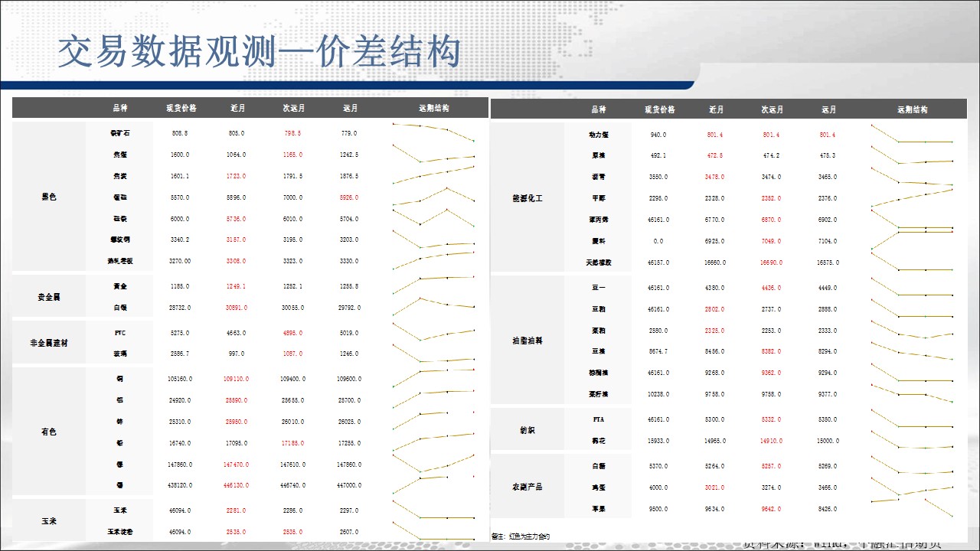The width and height of the screenshot is (980, 551).
Task: Select the spot price value 808.8
Action: click(x=181, y=133)
